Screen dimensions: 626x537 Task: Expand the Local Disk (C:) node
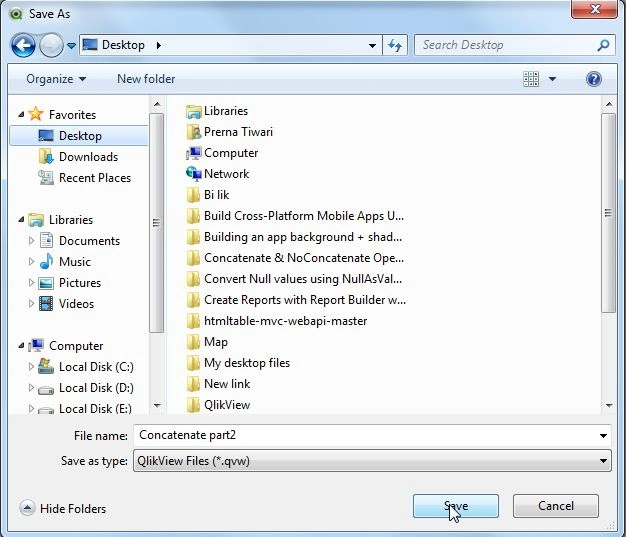(31, 367)
